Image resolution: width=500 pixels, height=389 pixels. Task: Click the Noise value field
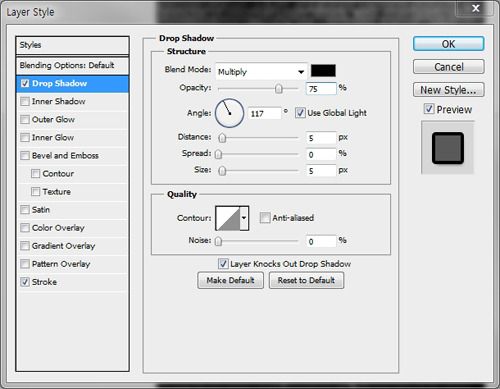321,241
